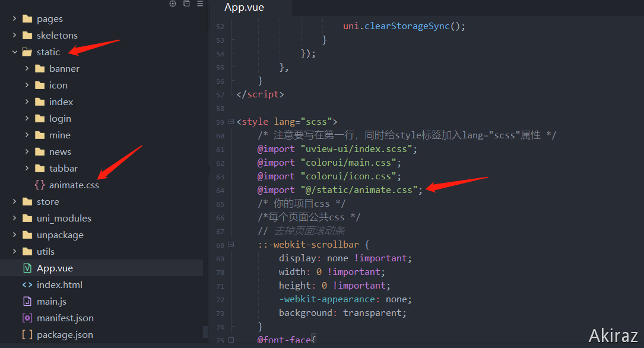The height and width of the screenshot is (348, 644).
Task: Switch to the App.vue editor tab
Action: click(244, 8)
